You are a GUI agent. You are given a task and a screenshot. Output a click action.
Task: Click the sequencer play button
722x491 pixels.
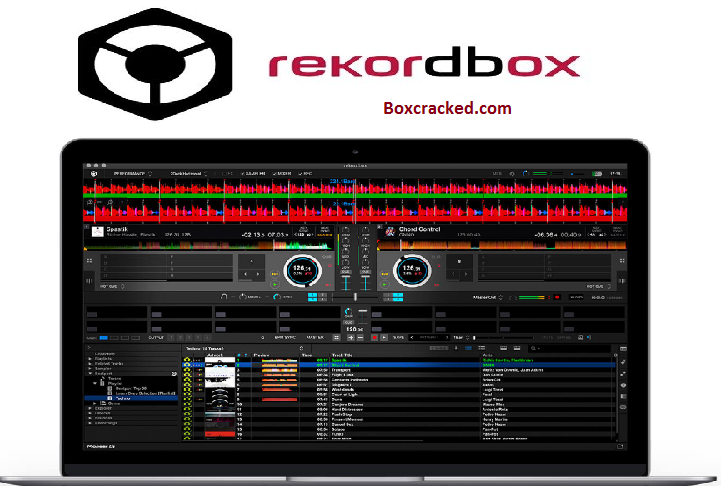pyautogui.click(x=384, y=338)
